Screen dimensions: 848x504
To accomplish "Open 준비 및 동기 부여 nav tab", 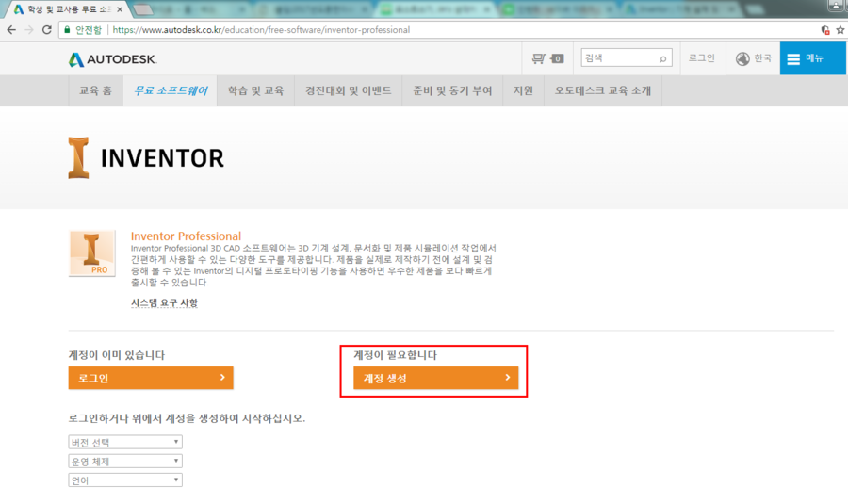I will [x=452, y=90].
